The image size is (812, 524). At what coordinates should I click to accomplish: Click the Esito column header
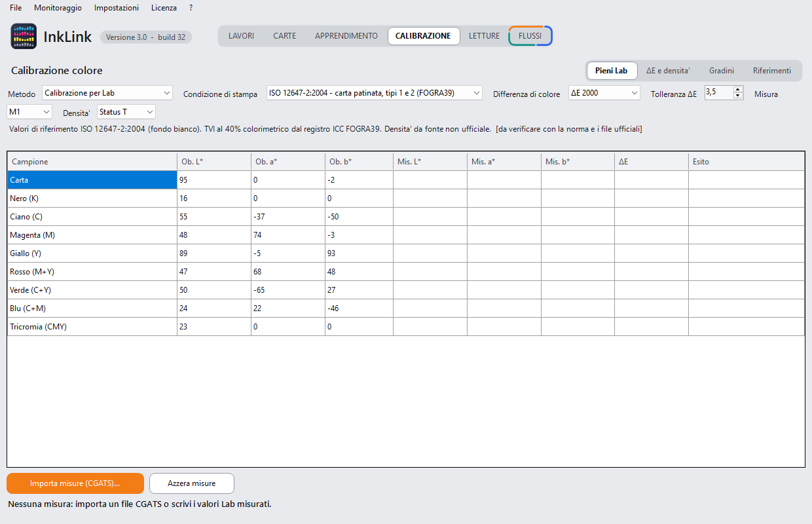[747, 162]
